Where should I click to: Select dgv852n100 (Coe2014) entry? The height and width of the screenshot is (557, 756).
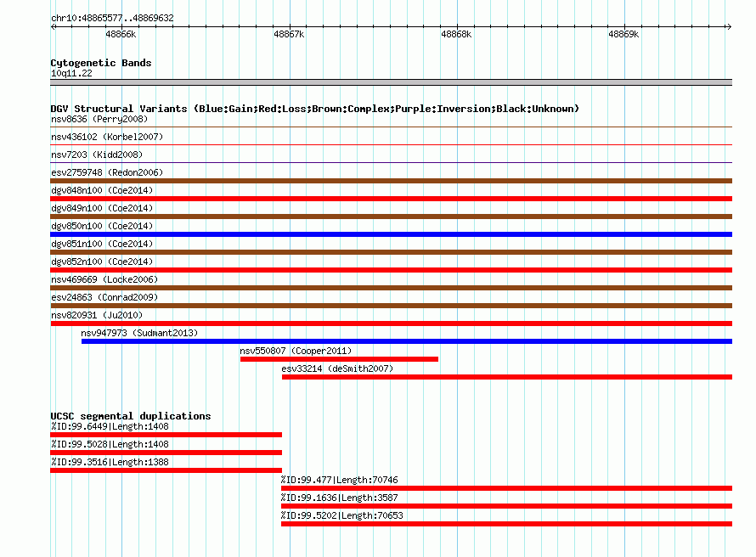[x=102, y=262]
